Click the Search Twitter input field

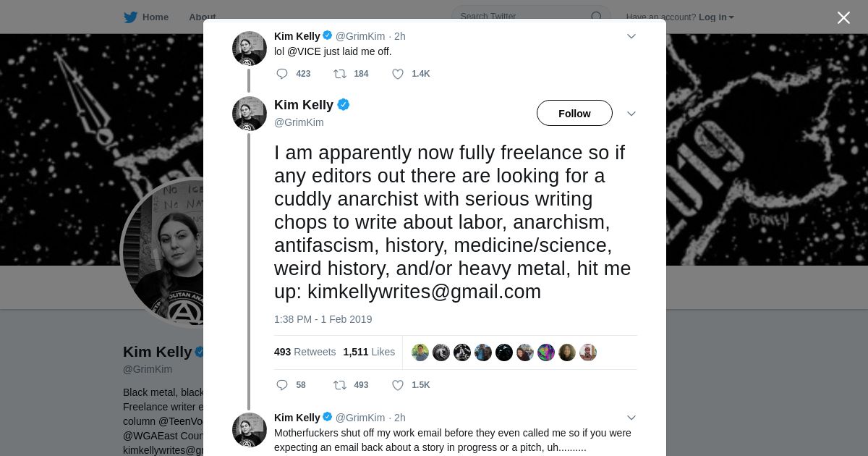521,17
